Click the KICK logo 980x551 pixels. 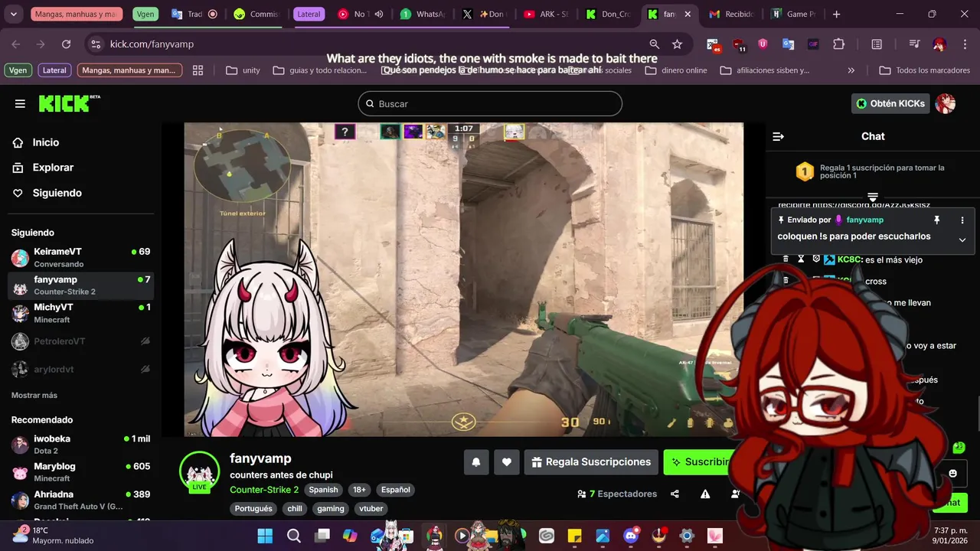point(70,103)
